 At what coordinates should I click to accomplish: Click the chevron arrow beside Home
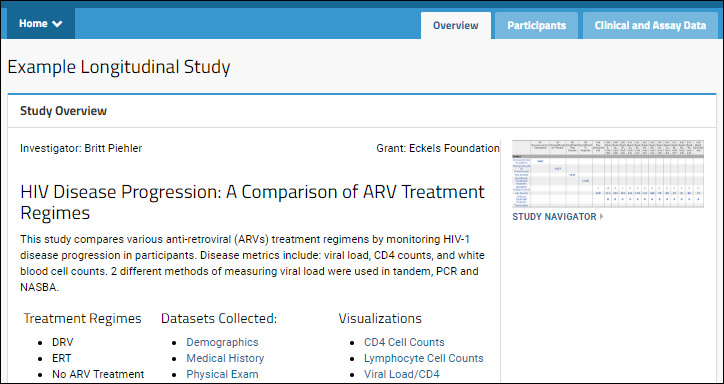[x=57, y=24]
